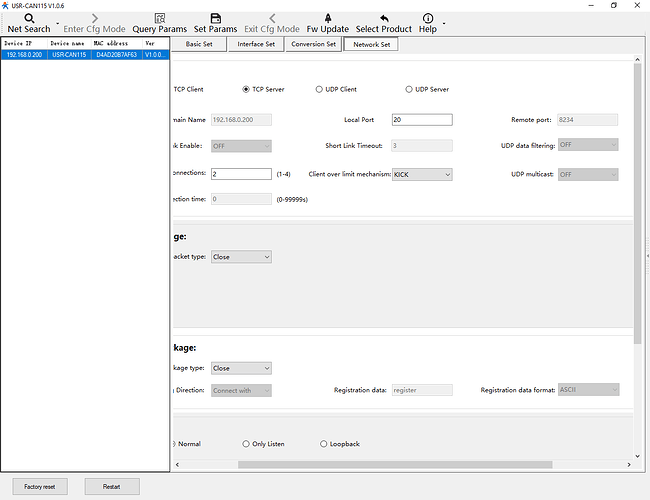
Task: Click the Query Params toolbar icon
Action: coord(159,18)
